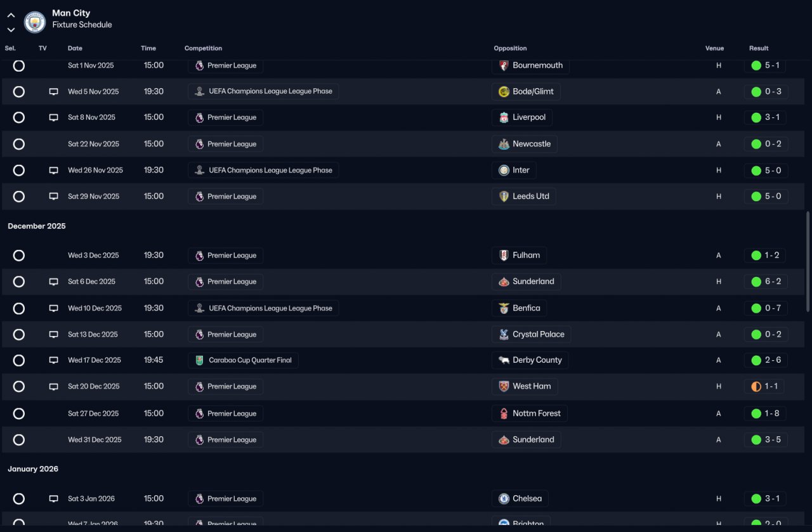812x532 pixels.
Task: Select the 3 Dec Fulham fixture radio button
Action: click(x=19, y=256)
